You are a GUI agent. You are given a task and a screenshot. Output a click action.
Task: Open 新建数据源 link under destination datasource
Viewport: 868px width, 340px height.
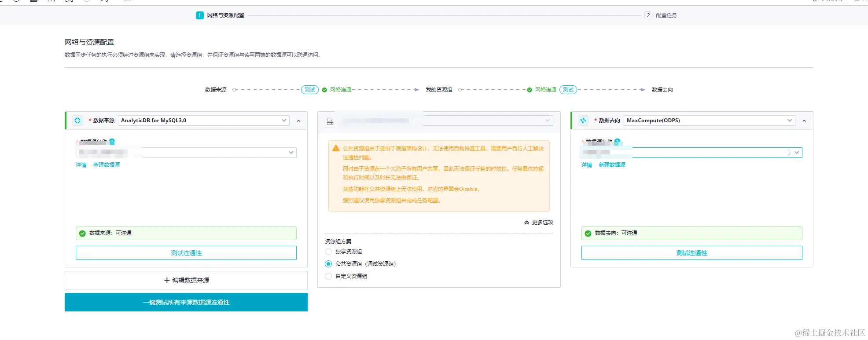pos(612,165)
